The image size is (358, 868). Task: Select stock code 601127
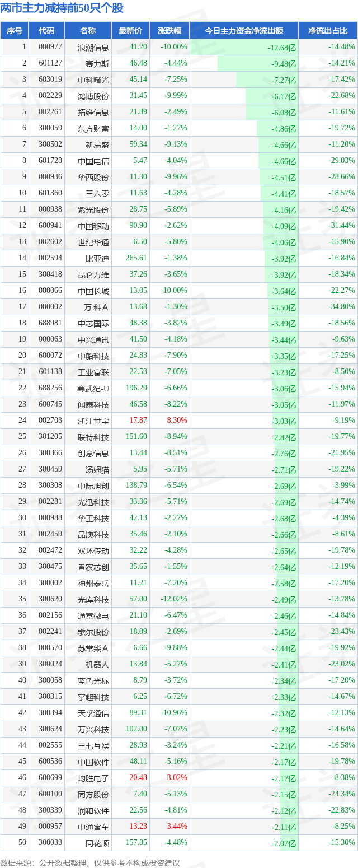pos(50,63)
